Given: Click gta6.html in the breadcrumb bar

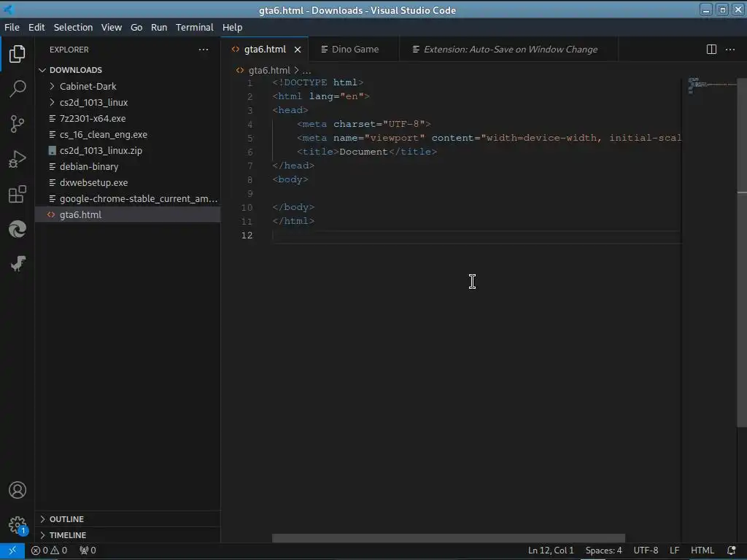Looking at the screenshot, I should tap(269, 71).
